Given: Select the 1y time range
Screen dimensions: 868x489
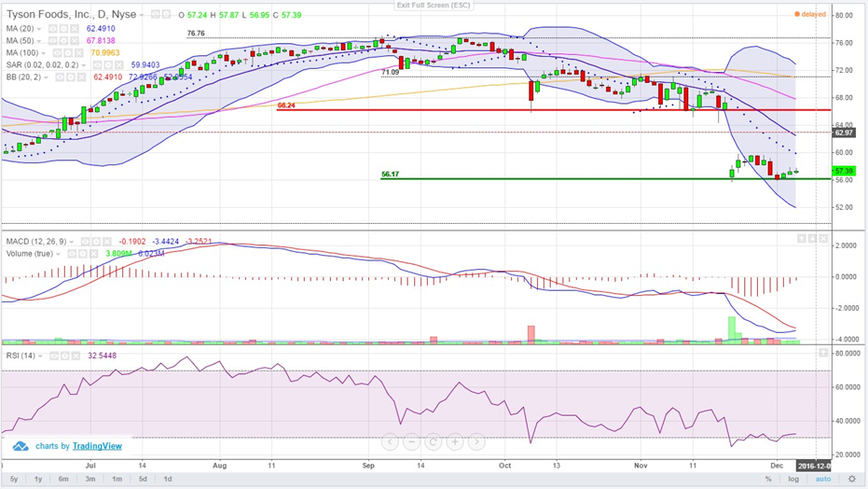Looking at the screenshot, I should click(38, 479).
